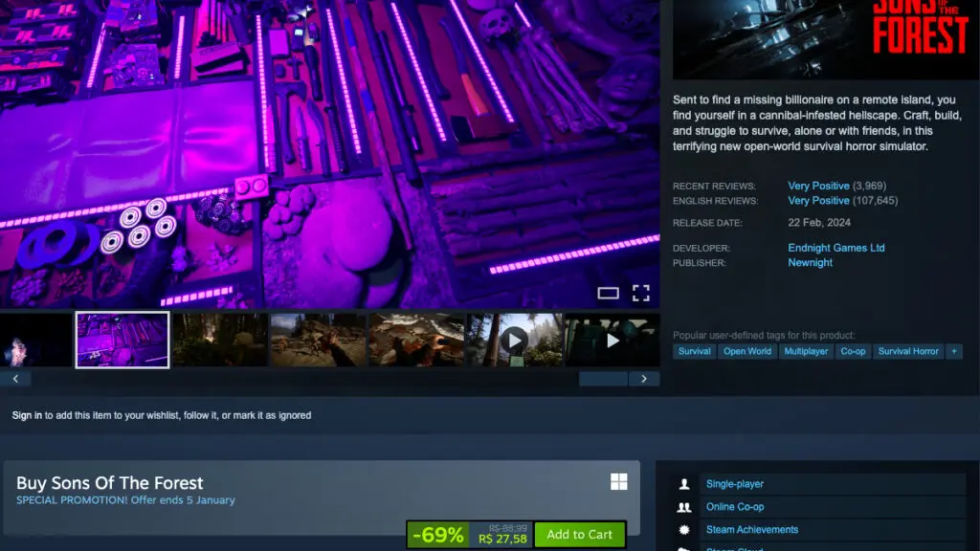Select the third screenshot thumbnail in the carousel
The width and height of the screenshot is (980, 551).
tap(220, 339)
